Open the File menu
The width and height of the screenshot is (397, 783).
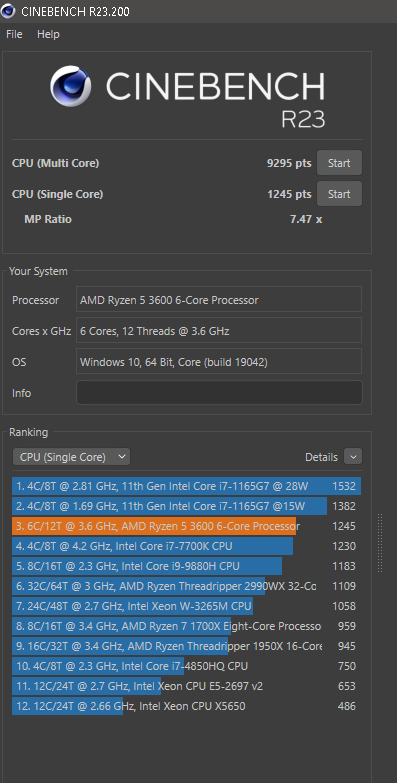[x=14, y=34]
